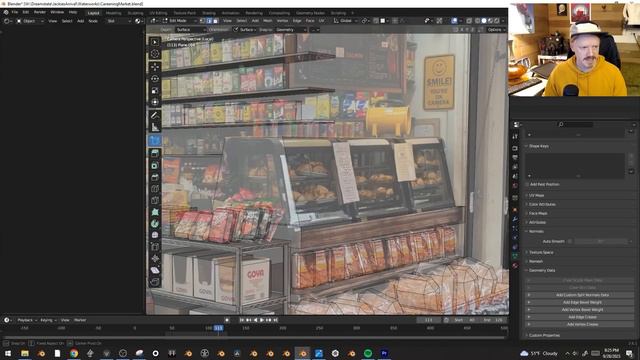Open the Modifiers wrench properties tab

(x=515, y=219)
